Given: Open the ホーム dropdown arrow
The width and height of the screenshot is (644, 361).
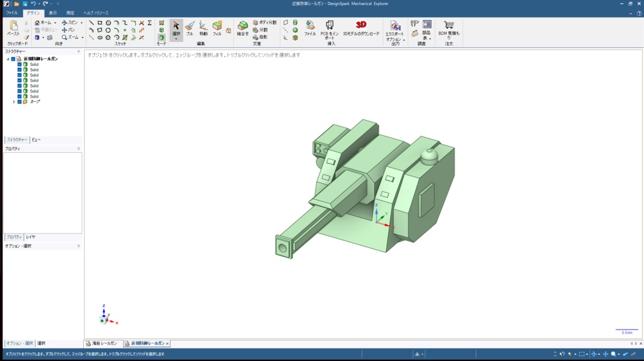Looking at the screenshot, I should (x=55, y=23).
